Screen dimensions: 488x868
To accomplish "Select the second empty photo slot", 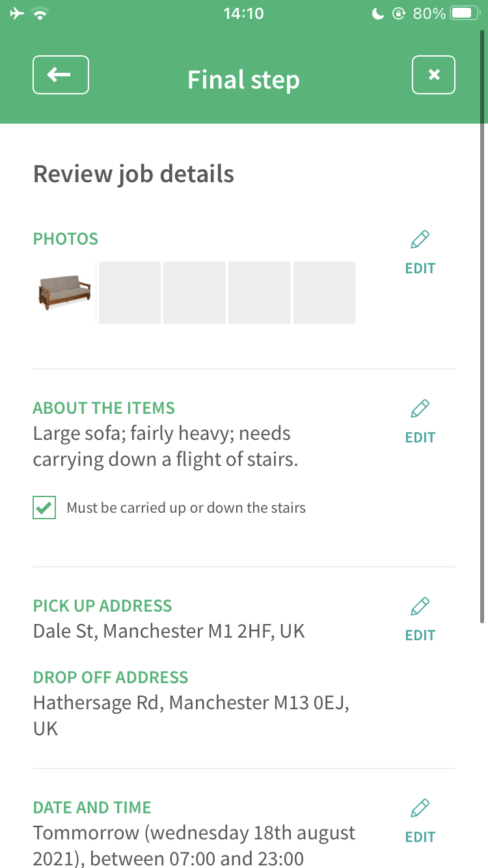I will [x=195, y=293].
